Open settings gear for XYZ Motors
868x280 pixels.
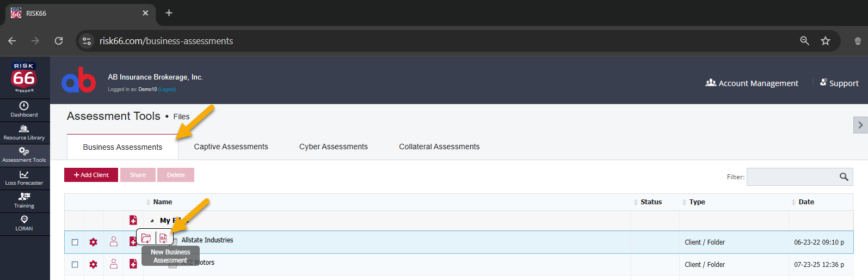tap(94, 264)
